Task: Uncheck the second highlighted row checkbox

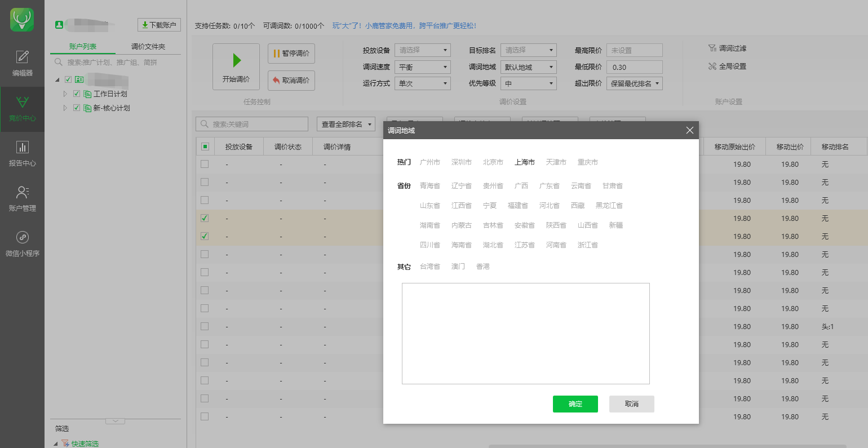Action: 205,236
